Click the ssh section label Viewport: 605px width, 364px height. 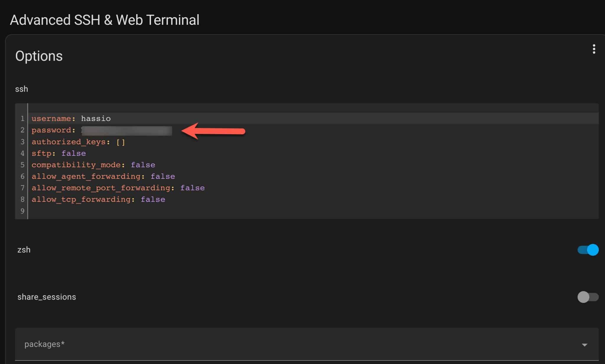coord(22,89)
